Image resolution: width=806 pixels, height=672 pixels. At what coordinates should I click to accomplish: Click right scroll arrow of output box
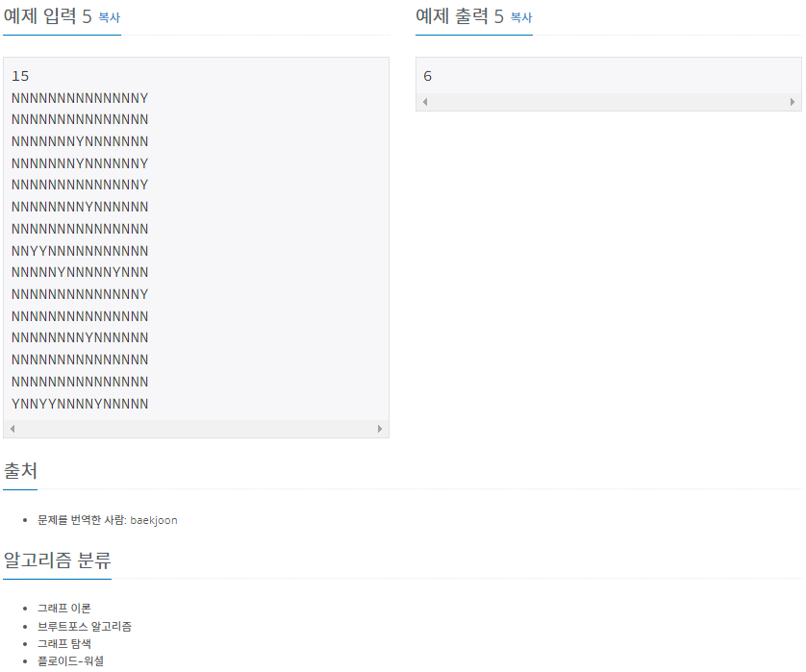[793, 102]
